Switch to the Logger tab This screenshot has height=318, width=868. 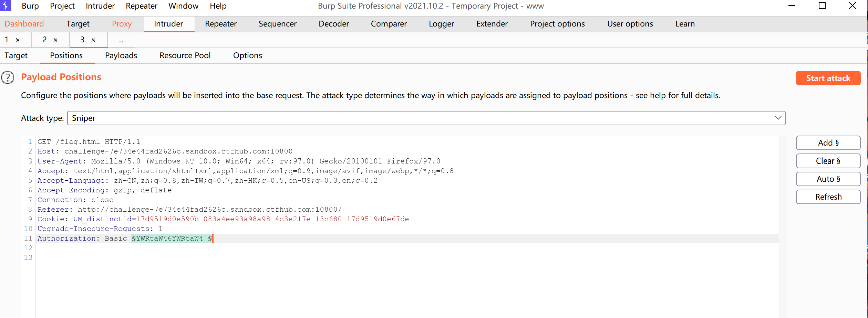tap(442, 24)
